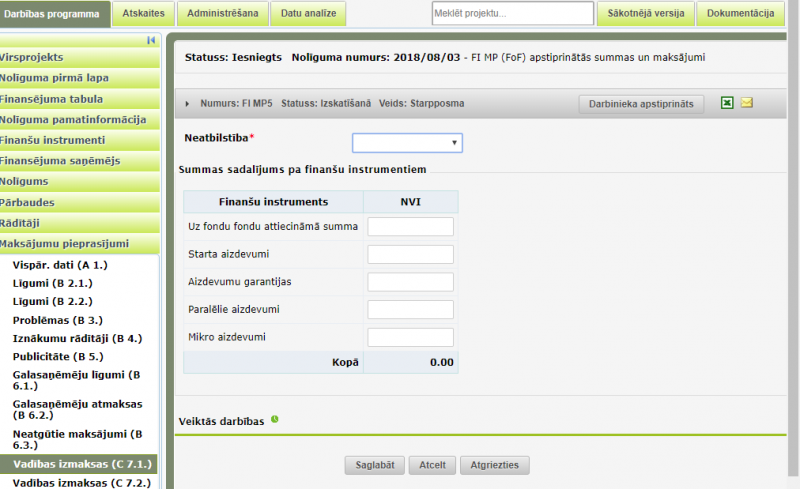Open the Atskaites tab

[x=143, y=13]
